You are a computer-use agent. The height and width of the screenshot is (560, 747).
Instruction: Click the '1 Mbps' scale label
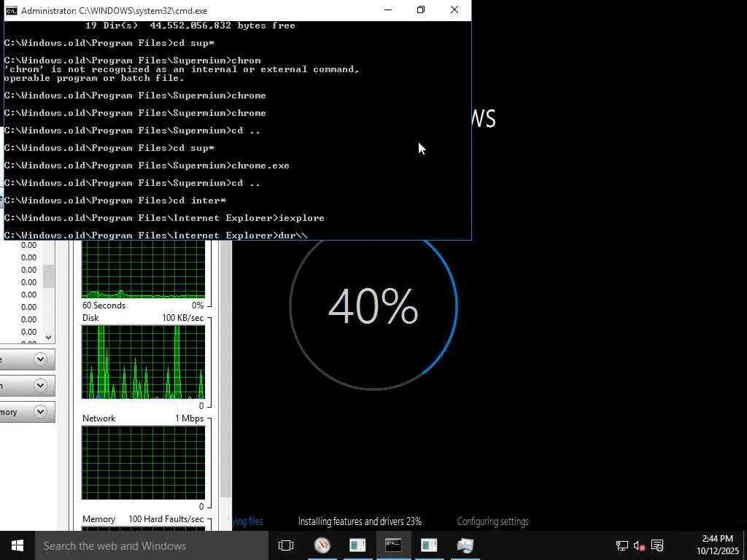tap(189, 418)
